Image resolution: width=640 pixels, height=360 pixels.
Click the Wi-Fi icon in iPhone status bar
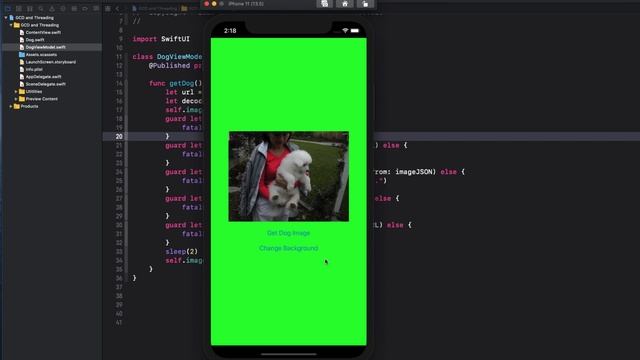(x=345, y=31)
